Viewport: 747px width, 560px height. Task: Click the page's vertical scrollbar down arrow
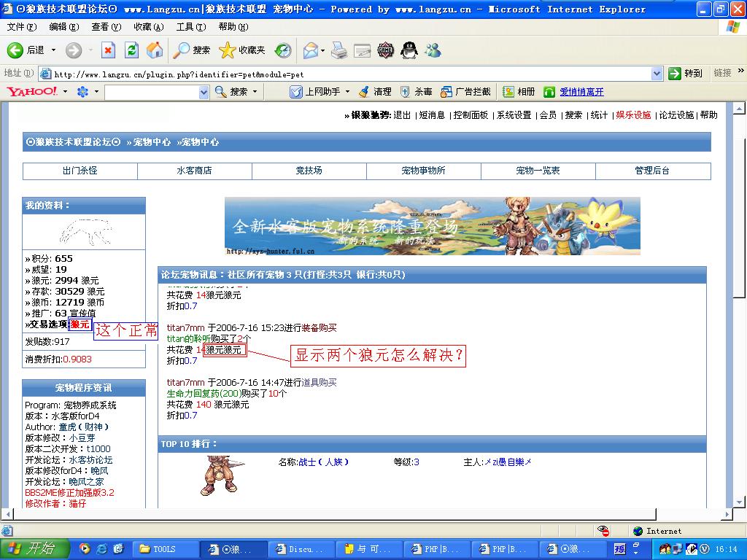pyautogui.click(x=740, y=502)
